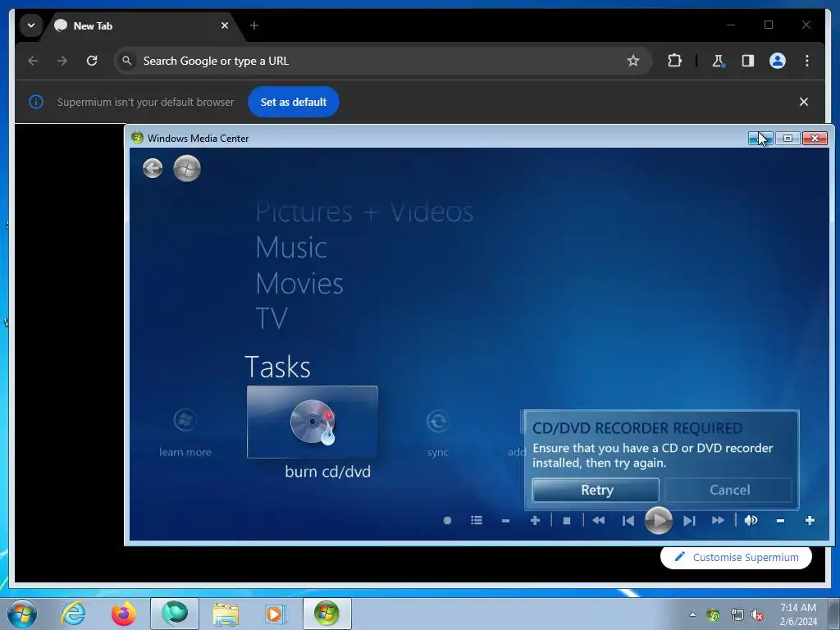840x630 pixels.
Task: Select Pictures + Videos menu entry
Action: click(364, 212)
